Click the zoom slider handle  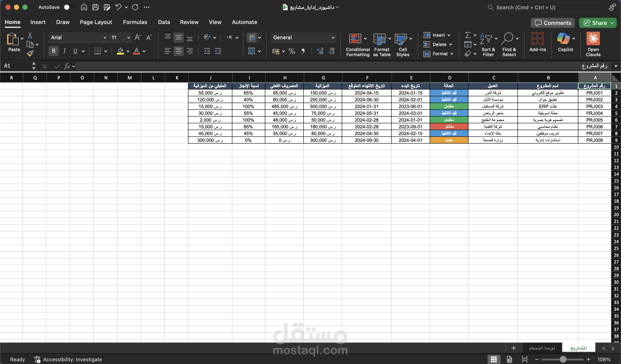point(563,359)
